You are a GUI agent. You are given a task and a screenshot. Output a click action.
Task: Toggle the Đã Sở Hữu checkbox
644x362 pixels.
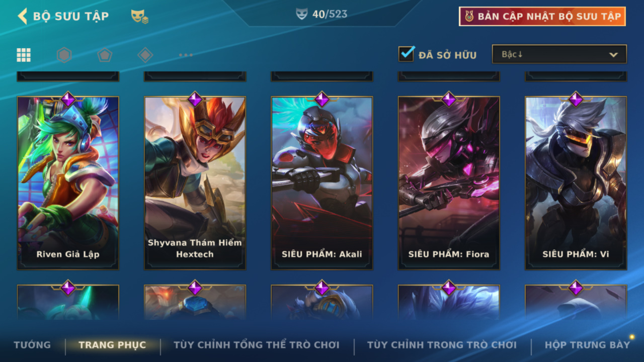407,54
